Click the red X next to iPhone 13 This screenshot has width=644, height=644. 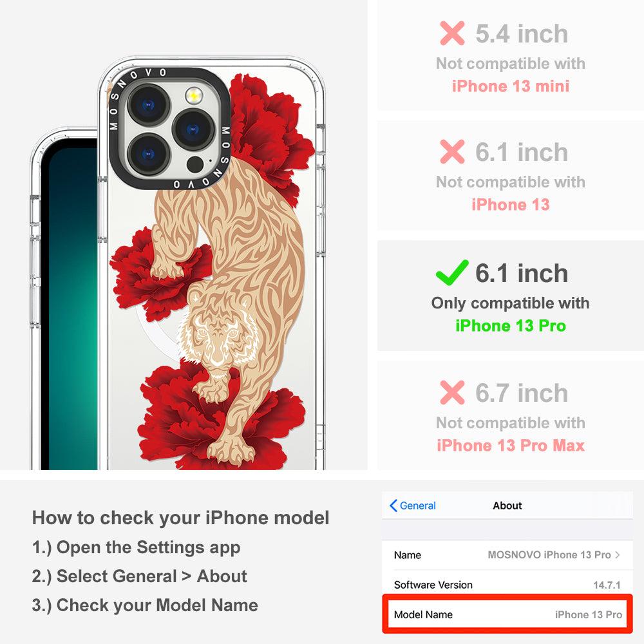pos(452,151)
